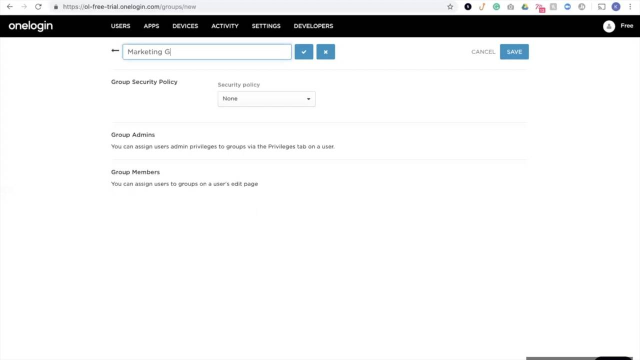
Task: Discard group name with X button
Action: pyautogui.click(x=326, y=52)
